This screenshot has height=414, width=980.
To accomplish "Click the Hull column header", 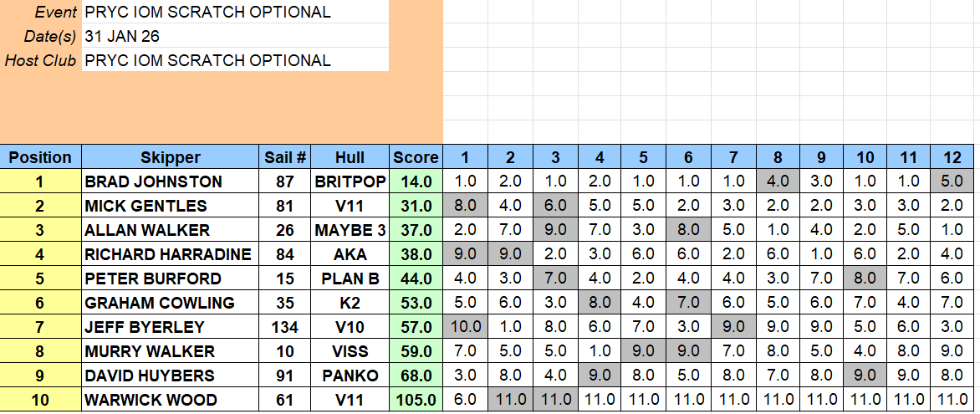I will 350,157.
